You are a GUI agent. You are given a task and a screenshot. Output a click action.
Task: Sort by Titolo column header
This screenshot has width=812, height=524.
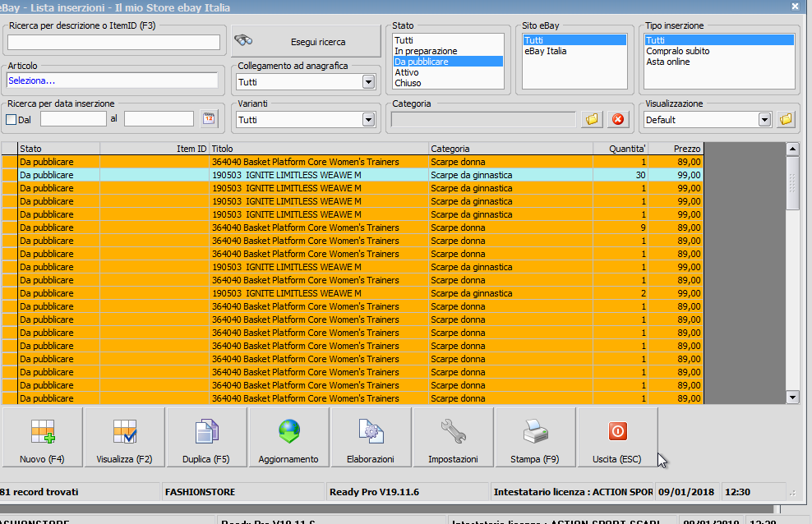[319, 149]
